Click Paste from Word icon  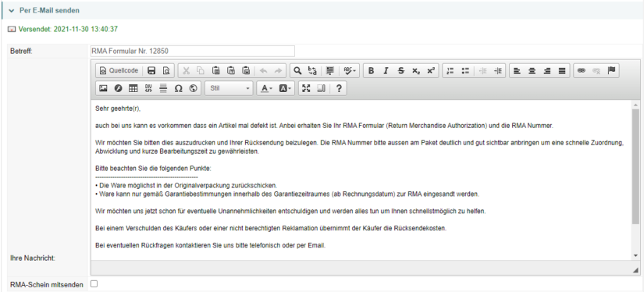pos(246,70)
